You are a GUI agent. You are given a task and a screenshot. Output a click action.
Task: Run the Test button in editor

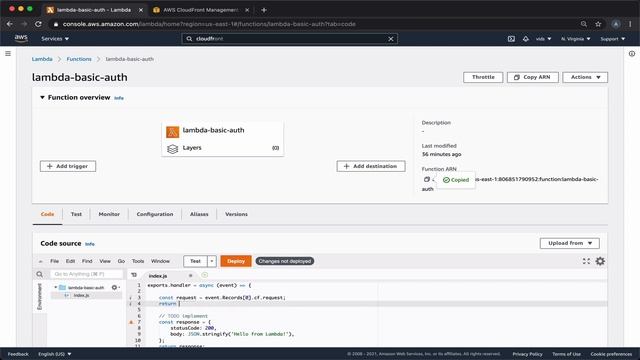point(196,261)
